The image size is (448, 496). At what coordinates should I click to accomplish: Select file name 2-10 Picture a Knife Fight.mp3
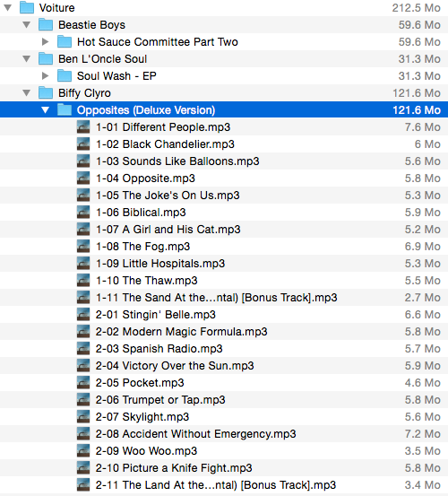pos(174,468)
